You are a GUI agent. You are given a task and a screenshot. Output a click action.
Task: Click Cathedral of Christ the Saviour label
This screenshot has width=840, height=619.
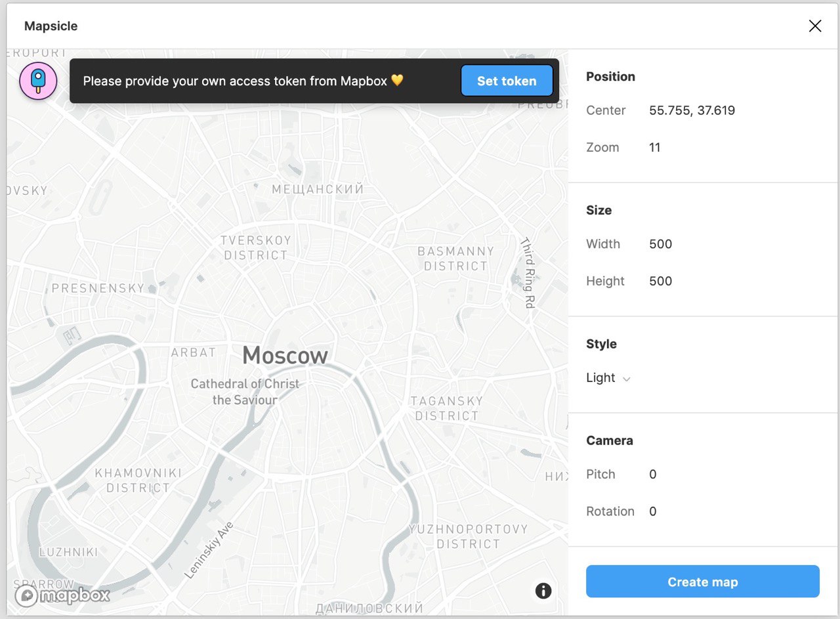point(245,392)
